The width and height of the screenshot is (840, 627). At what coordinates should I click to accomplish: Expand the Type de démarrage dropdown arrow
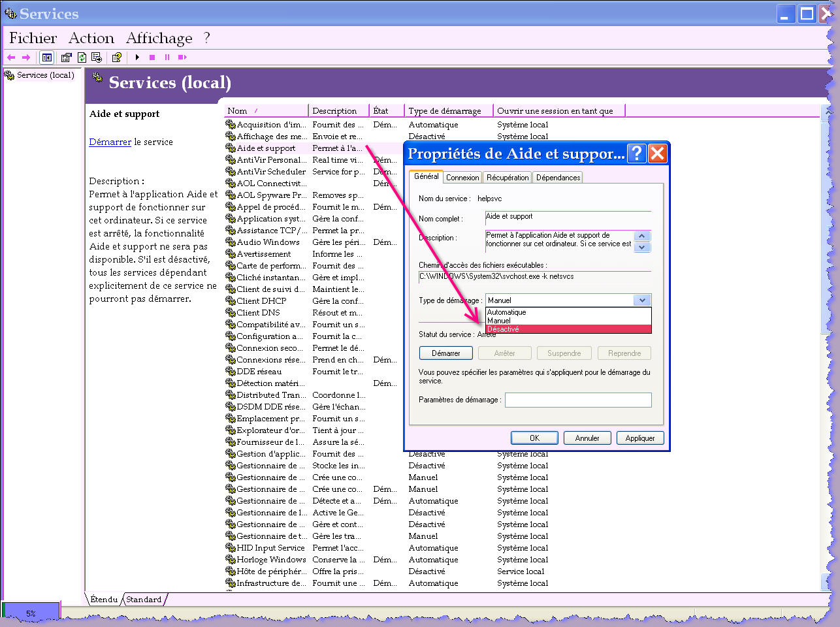click(x=642, y=300)
